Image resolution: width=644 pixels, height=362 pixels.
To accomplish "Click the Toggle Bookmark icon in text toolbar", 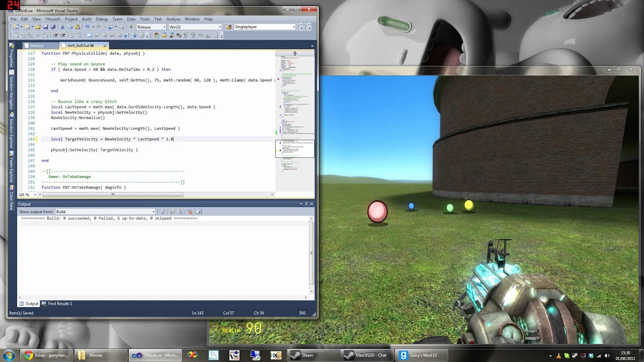I will [90, 35].
